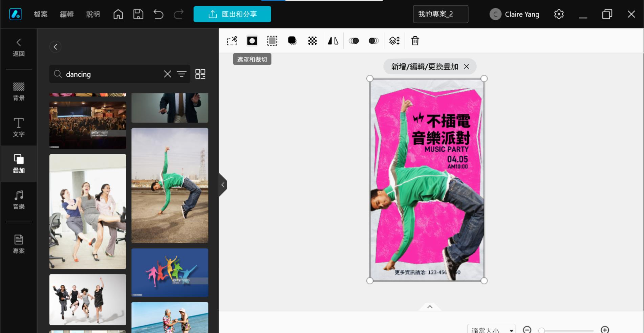
Task: Switch to the 文字 sidebar tab
Action: click(19, 127)
